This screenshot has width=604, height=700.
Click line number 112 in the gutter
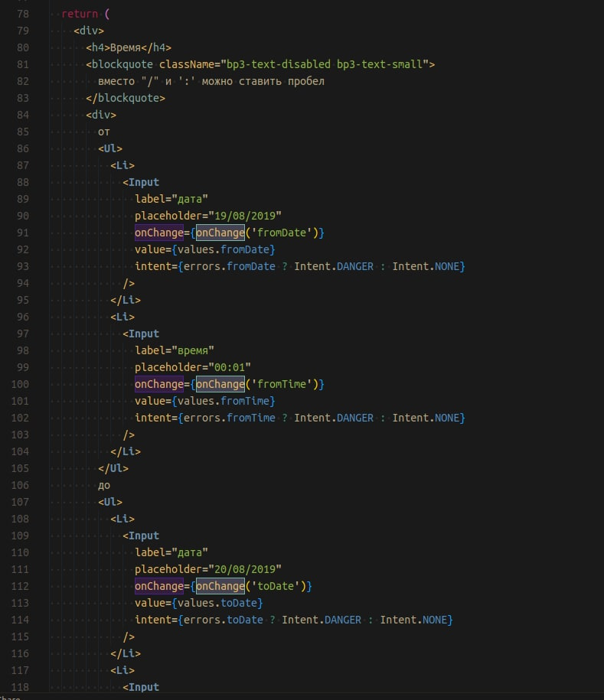click(20, 586)
